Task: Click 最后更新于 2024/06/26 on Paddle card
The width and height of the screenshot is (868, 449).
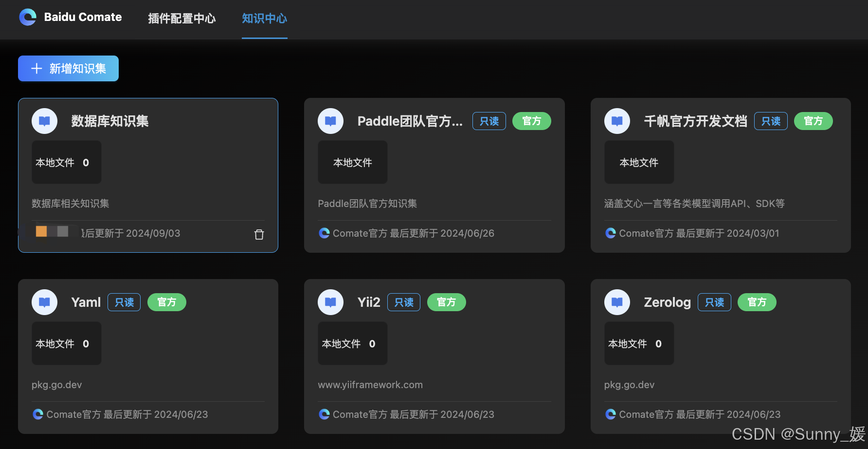Action: 442,233
